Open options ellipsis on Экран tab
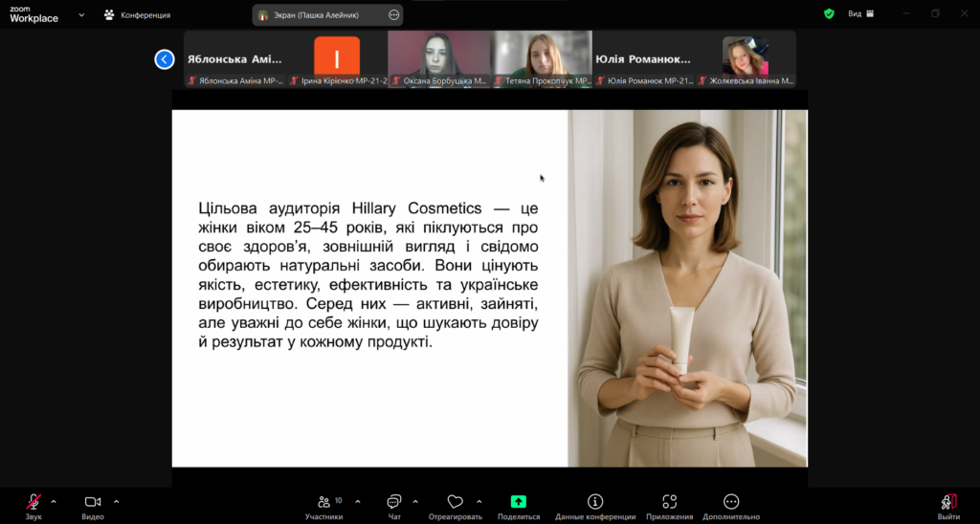Image resolution: width=980 pixels, height=524 pixels. [393, 15]
